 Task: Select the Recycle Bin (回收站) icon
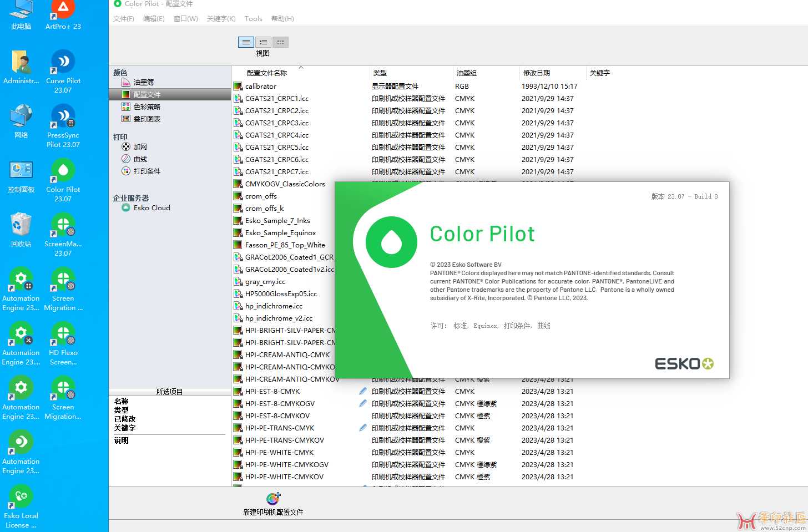pyautogui.click(x=21, y=230)
